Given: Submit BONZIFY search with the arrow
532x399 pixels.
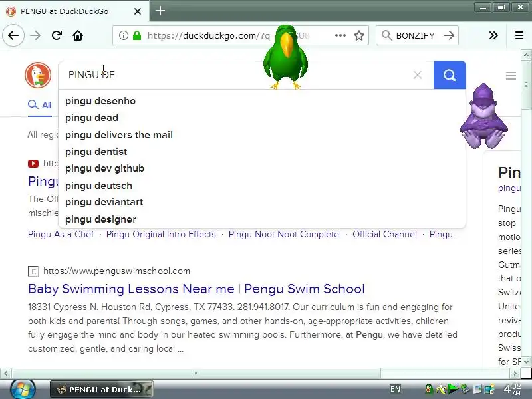Looking at the screenshot, I should click(448, 35).
